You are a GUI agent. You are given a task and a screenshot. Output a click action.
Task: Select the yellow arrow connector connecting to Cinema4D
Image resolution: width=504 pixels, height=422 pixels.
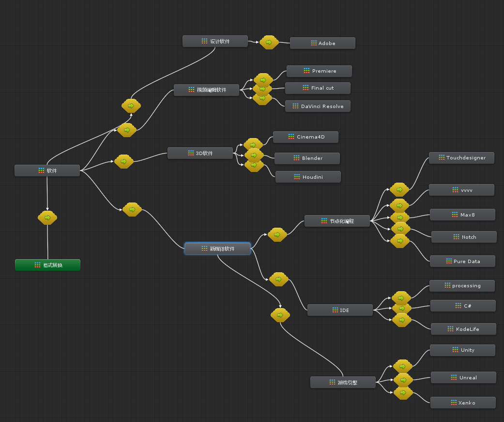tap(253, 144)
